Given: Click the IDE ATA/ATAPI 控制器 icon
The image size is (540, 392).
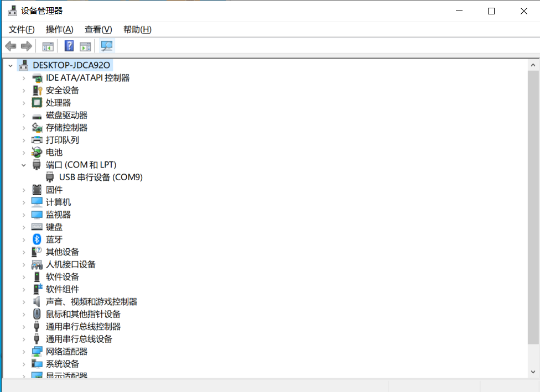Looking at the screenshot, I should tap(37, 78).
